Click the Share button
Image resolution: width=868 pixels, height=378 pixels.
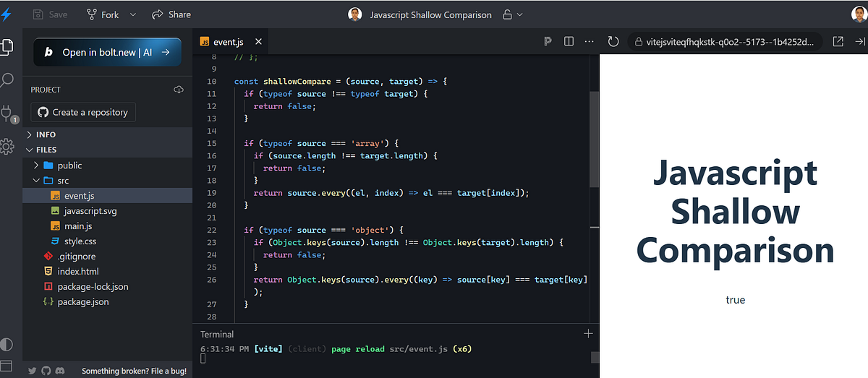tap(171, 14)
